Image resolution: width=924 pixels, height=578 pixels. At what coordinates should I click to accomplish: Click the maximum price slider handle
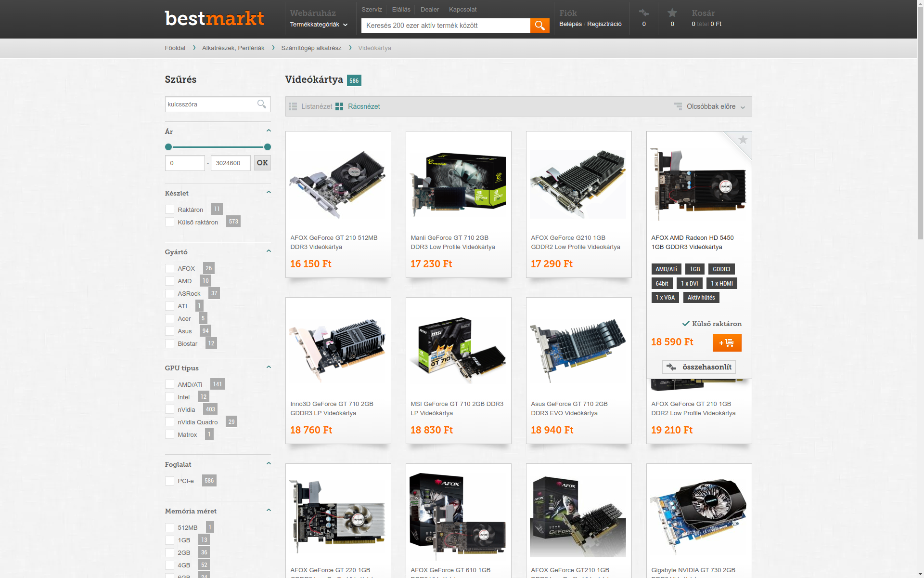tap(268, 147)
